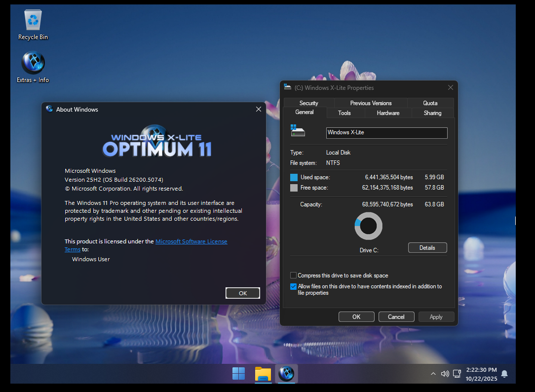This screenshot has width=535, height=392.
Task: Click OK in About Windows dialog
Action: coord(243,293)
